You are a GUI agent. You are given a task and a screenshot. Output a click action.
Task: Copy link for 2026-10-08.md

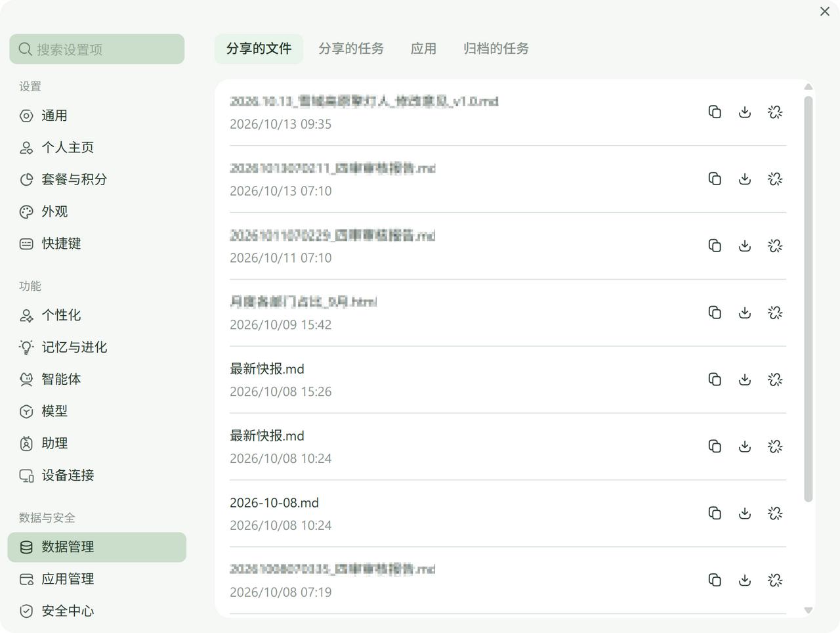click(715, 513)
